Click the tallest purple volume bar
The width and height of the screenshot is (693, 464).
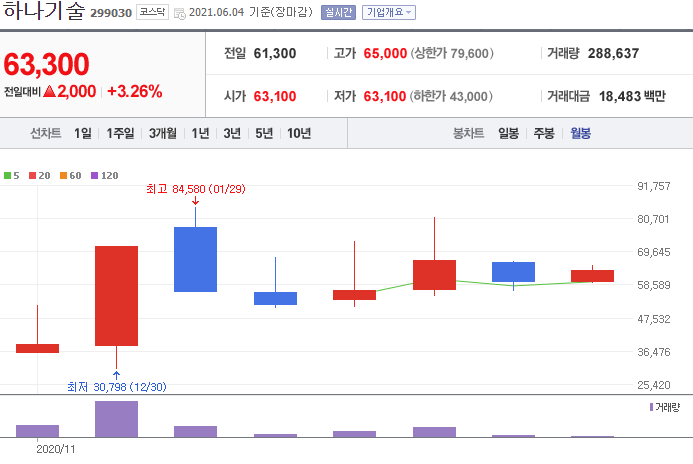(x=116, y=419)
